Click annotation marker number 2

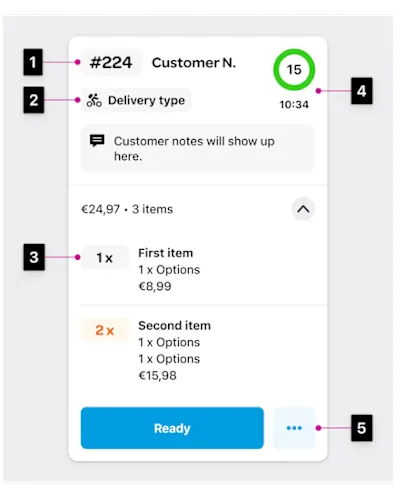pos(34,100)
